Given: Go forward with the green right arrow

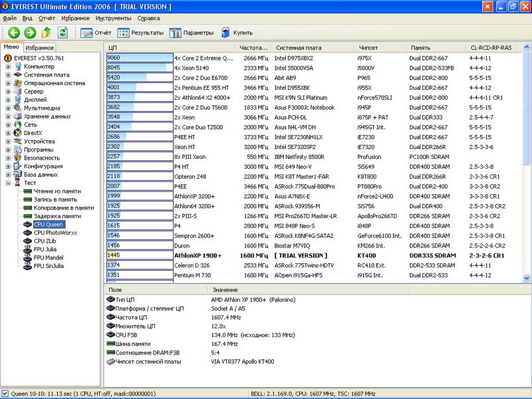Looking at the screenshot, I should [x=30, y=33].
